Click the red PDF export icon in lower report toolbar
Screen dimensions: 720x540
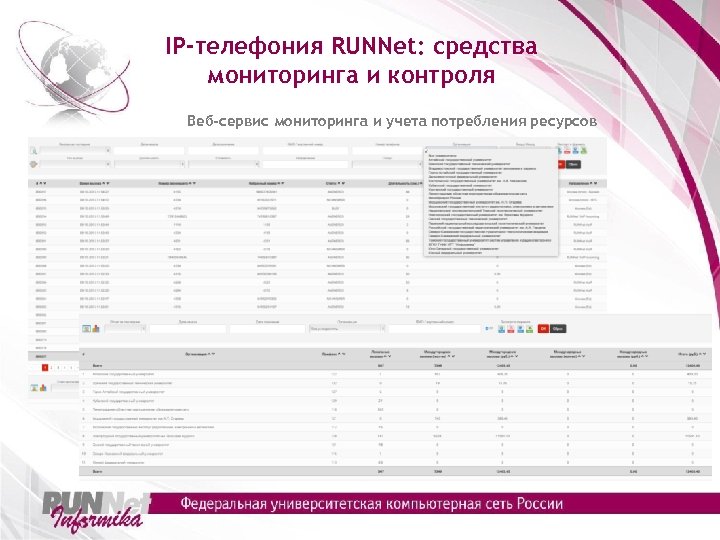(x=511, y=329)
